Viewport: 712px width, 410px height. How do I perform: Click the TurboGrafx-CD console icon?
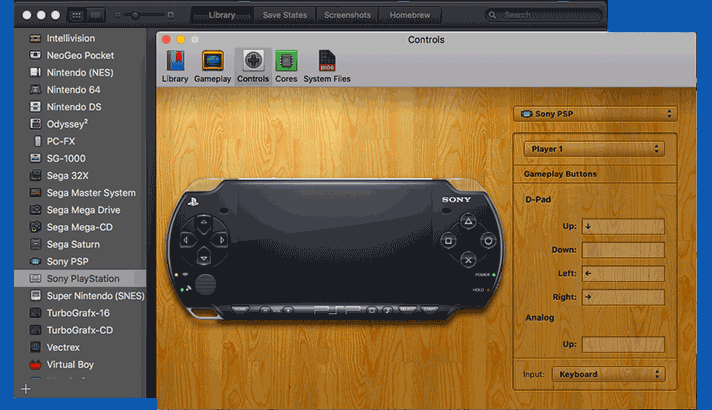(x=35, y=330)
